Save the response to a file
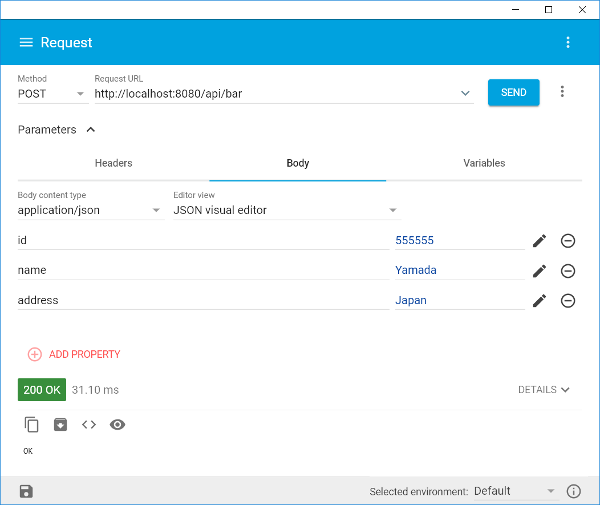The image size is (600, 505). (x=60, y=425)
